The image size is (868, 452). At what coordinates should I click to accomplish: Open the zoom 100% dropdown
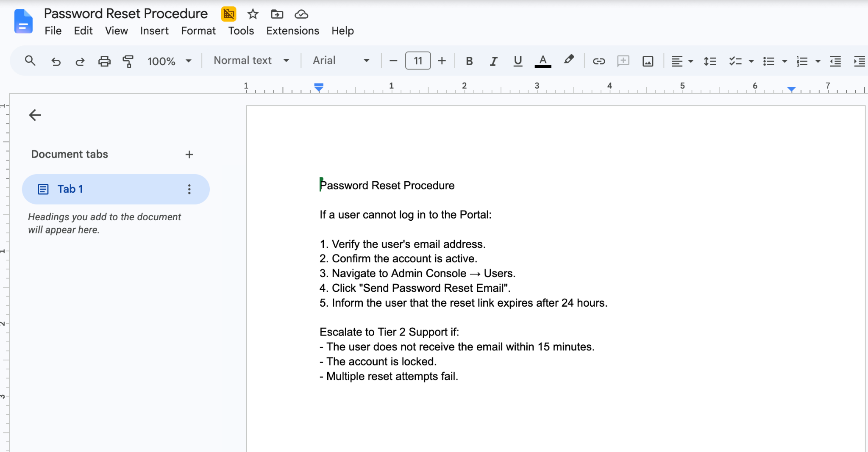pos(169,61)
